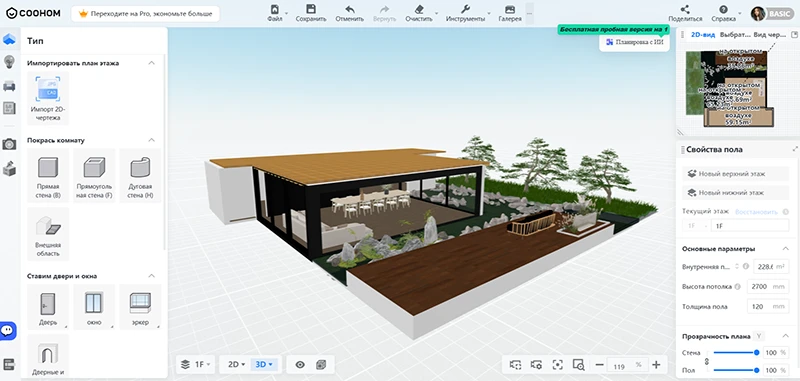The image size is (800, 381).
Task: Click the fit-to-screen focus icon
Action: click(x=558, y=365)
